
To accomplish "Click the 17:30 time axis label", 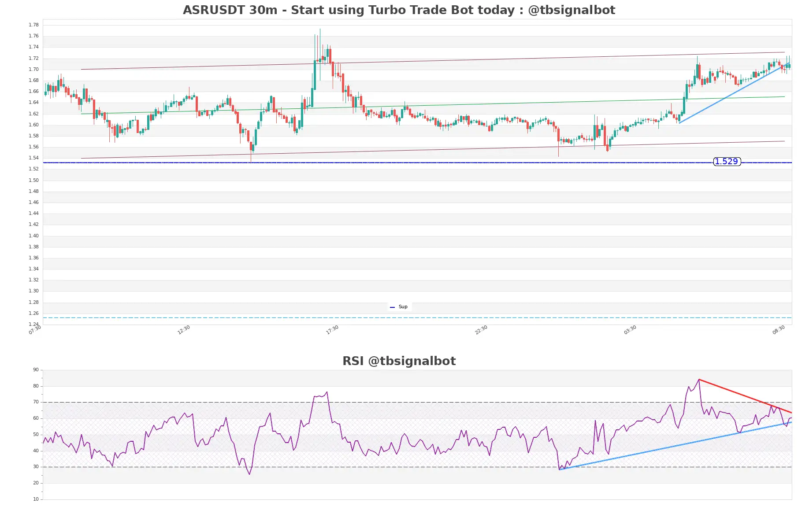I will [x=332, y=330].
